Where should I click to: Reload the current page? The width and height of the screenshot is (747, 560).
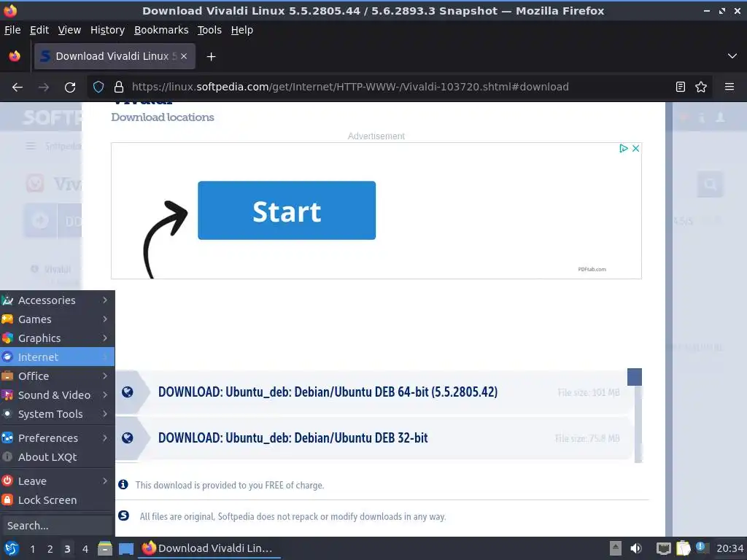pos(70,87)
